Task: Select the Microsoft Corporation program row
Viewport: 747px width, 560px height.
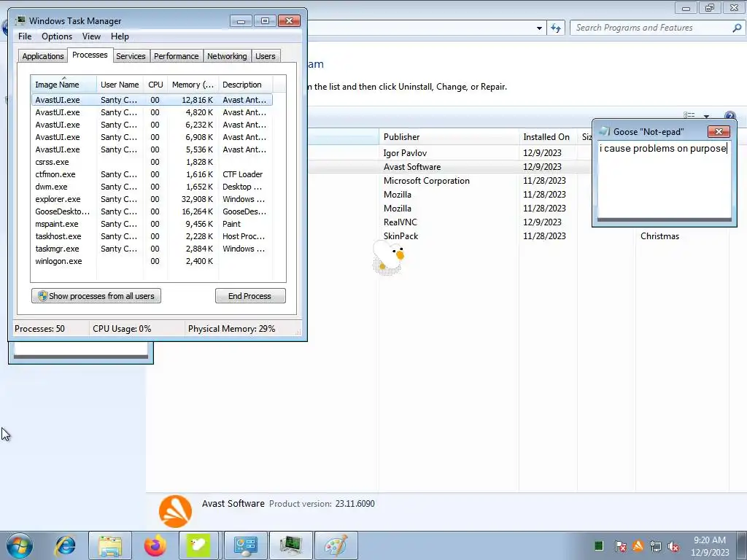Action: pyautogui.click(x=449, y=181)
